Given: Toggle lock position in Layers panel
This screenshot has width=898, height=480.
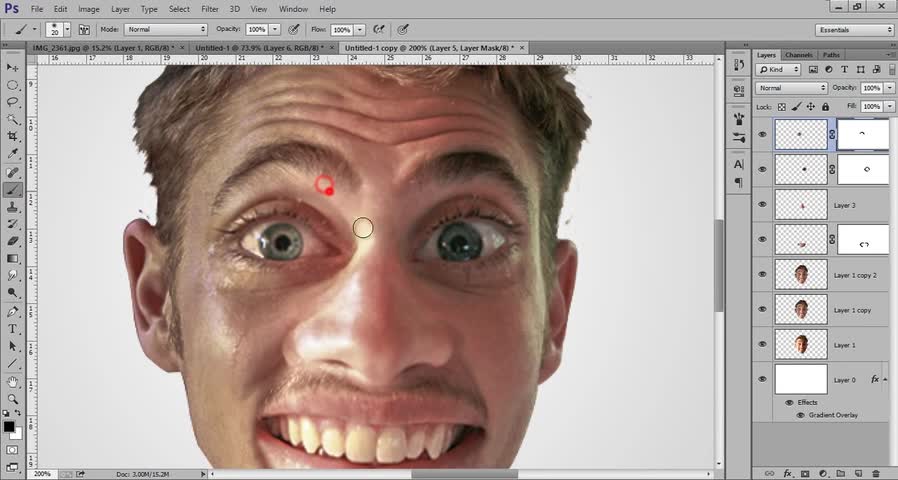Looking at the screenshot, I should pos(810,107).
